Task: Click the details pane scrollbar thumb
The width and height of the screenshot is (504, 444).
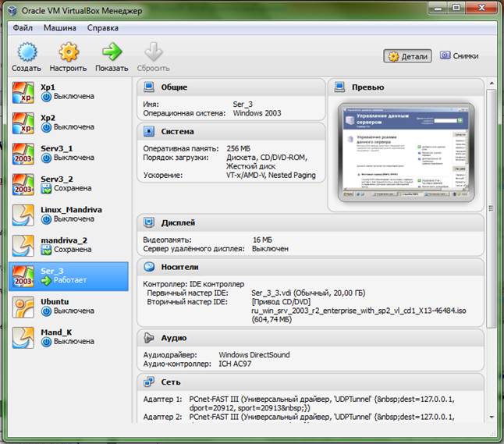Action: (492, 208)
